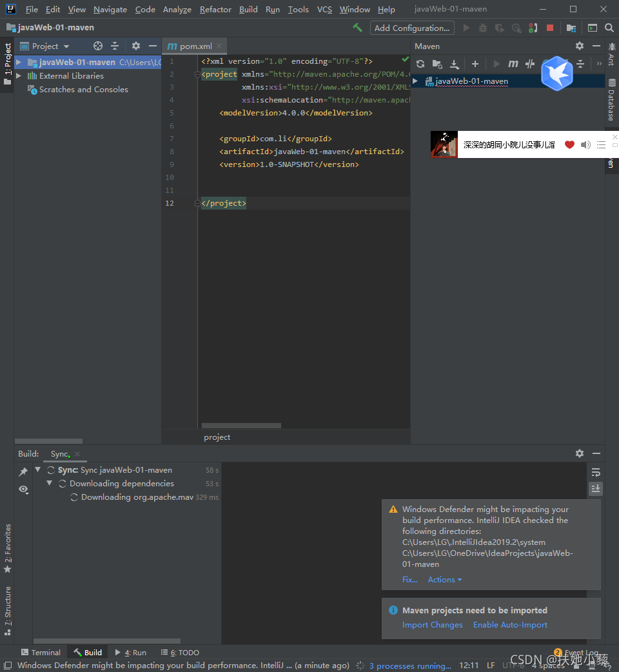The image size is (619, 672).
Task: Toggle scroll to end in build output
Action: pyautogui.click(x=596, y=489)
